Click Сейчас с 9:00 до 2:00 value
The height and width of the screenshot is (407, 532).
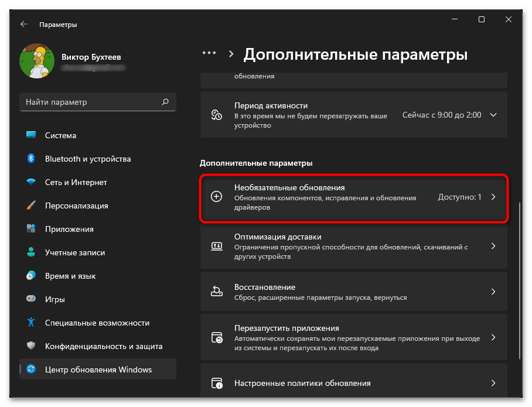(x=442, y=115)
